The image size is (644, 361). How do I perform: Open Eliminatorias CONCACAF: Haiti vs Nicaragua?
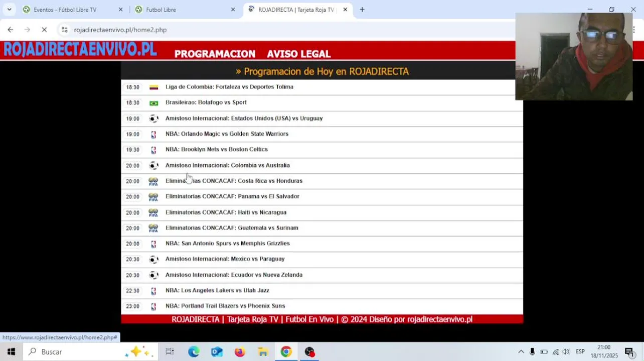pyautogui.click(x=226, y=212)
